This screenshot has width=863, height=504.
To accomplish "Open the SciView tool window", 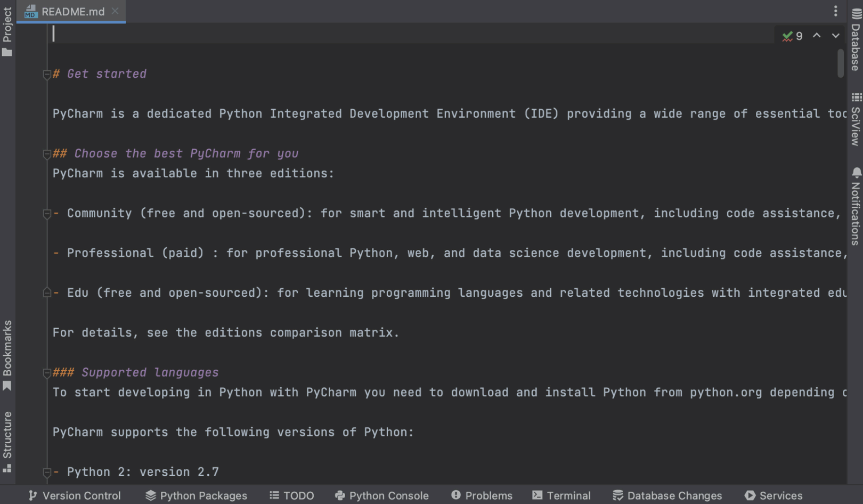I will coord(856,119).
